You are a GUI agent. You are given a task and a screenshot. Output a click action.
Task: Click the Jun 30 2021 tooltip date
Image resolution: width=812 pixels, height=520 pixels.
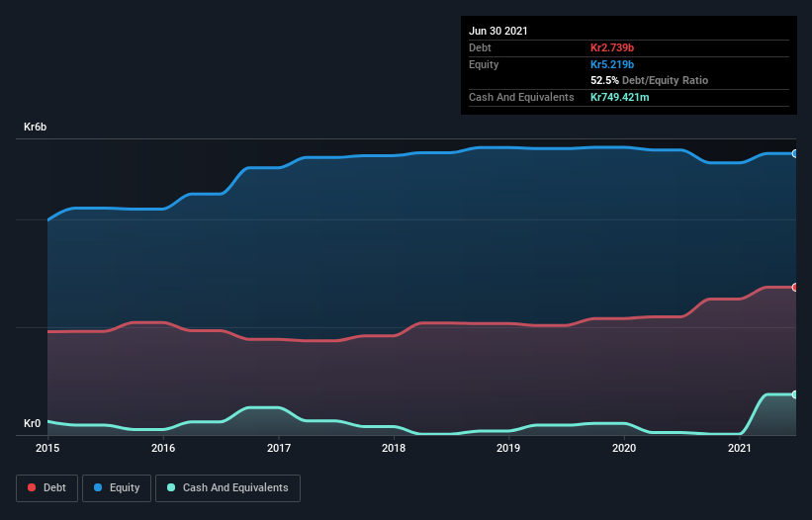click(498, 31)
